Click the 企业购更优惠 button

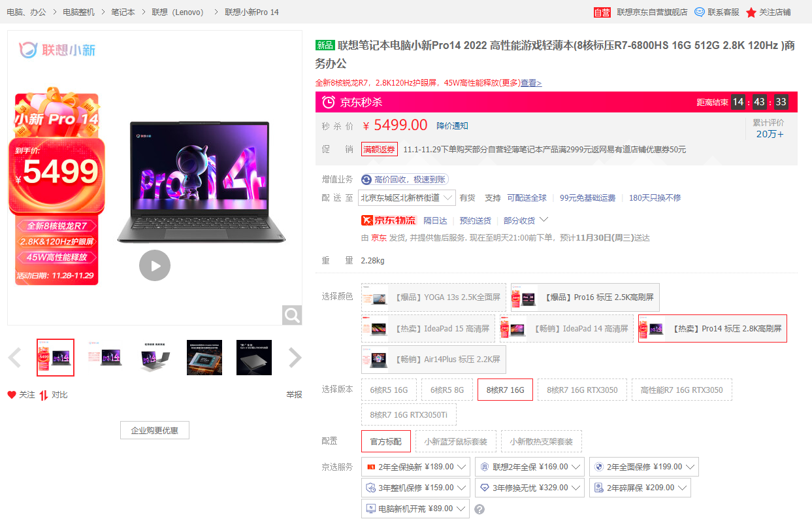click(x=155, y=430)
